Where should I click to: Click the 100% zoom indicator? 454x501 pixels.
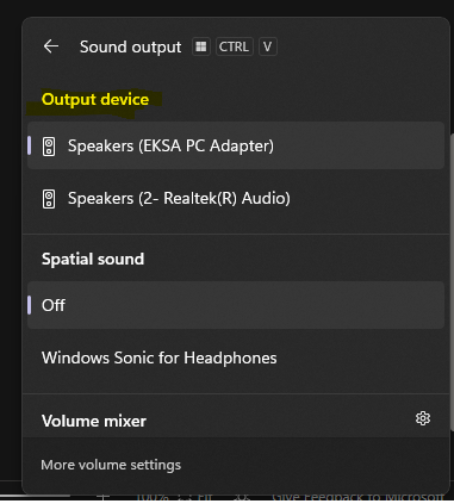153,497
